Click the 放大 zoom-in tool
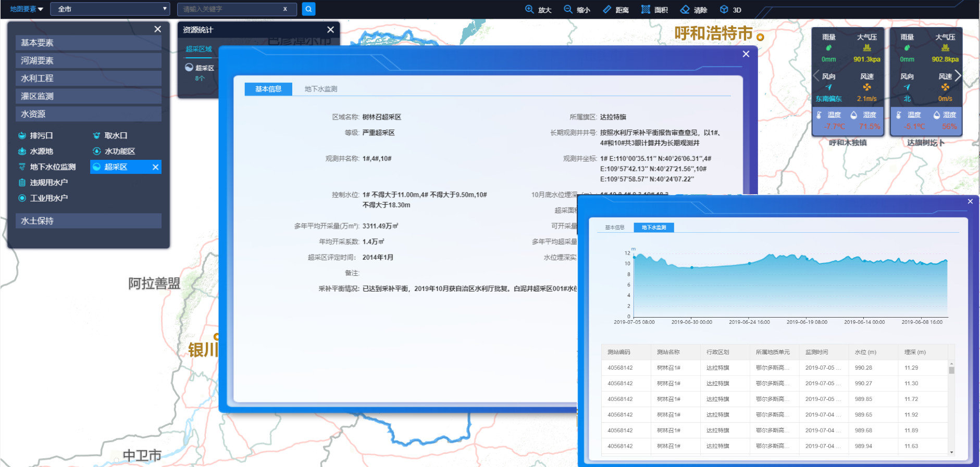Image resolution: width=980 pixels, height=467 pixels. [538, 9]
